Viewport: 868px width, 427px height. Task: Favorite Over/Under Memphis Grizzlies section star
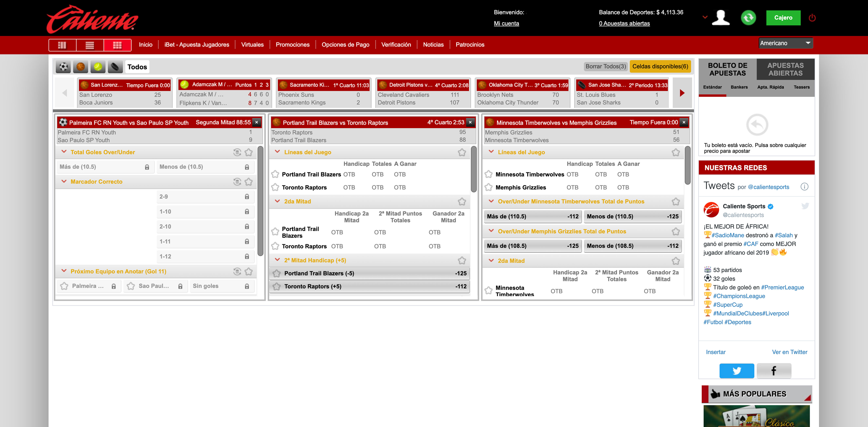(676, 231)
